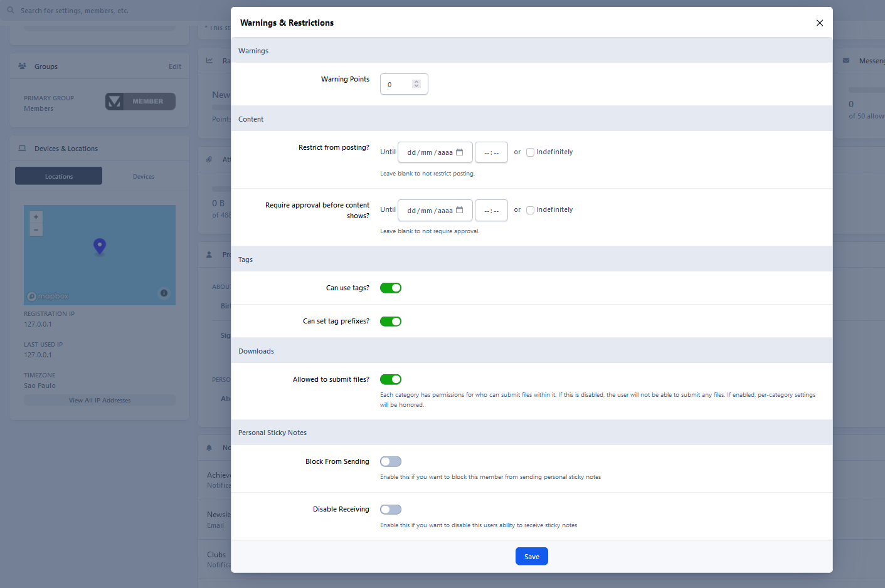Click the map info icon
The width and height of the screenshot is (885, 588).
(164, 293)
